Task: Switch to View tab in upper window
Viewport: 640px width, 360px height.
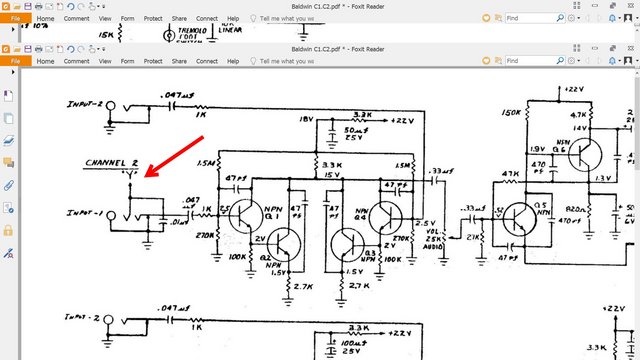Action: click(105, 18)
